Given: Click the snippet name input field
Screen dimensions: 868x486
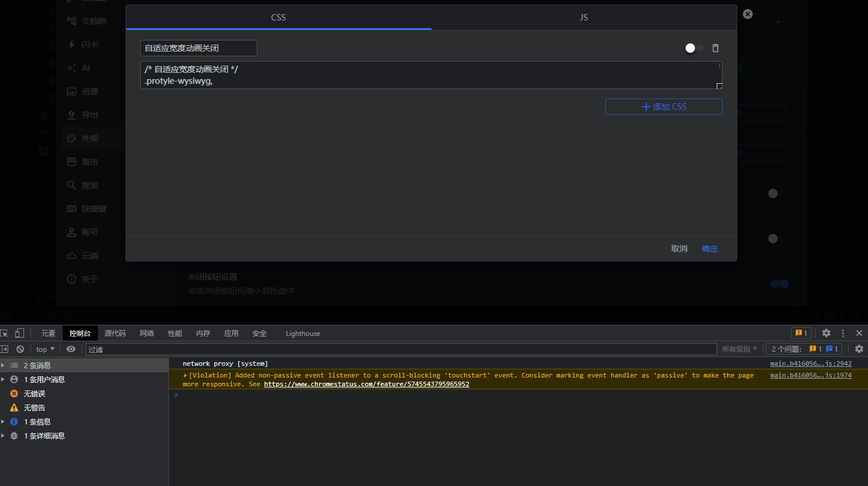Looking at the screenshot, I should click(198, 48).
